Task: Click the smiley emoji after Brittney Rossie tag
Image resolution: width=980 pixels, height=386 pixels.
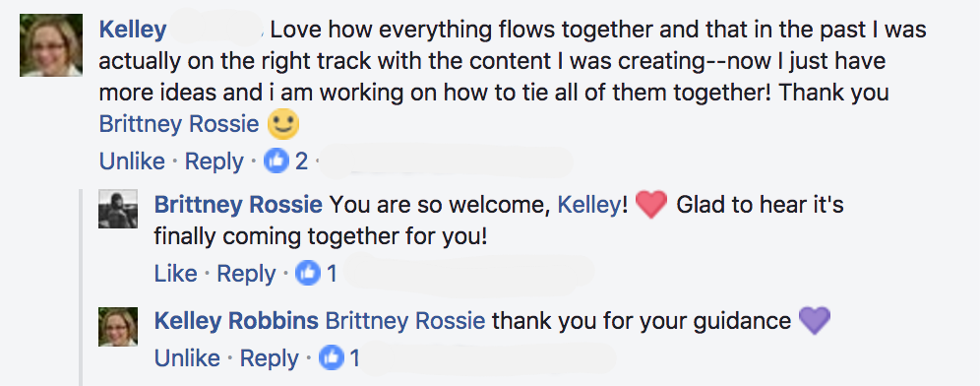Action: (x=283, y=124)
